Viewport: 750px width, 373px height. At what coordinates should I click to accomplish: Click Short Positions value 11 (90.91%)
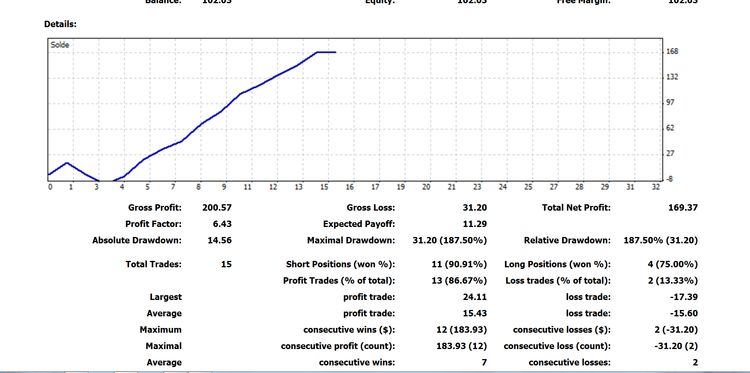(459, 264)
